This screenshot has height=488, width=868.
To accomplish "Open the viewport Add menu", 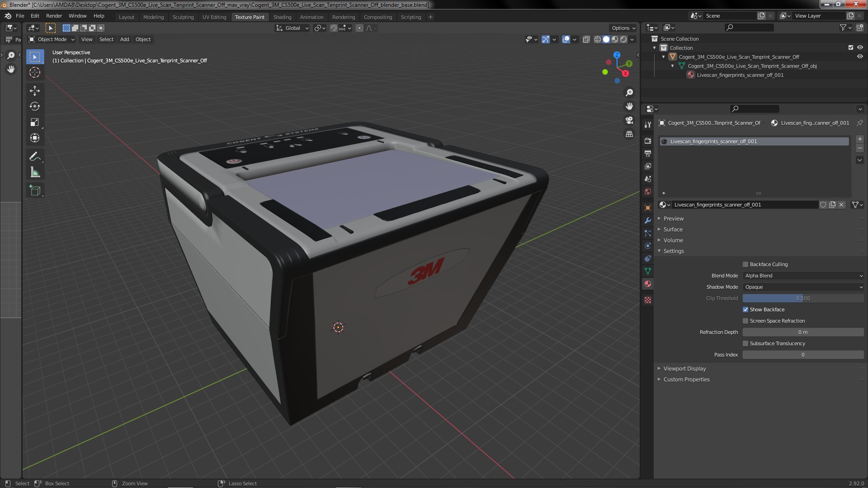I will tap(124, 39).
